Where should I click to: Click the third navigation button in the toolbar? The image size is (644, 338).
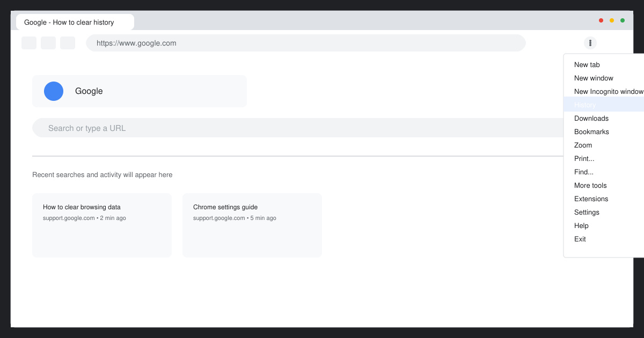point(68,43)
